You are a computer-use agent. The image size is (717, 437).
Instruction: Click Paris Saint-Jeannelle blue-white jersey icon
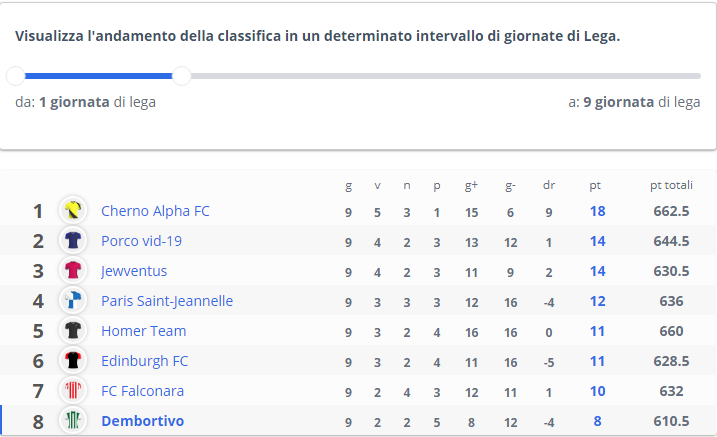(73, 301)
